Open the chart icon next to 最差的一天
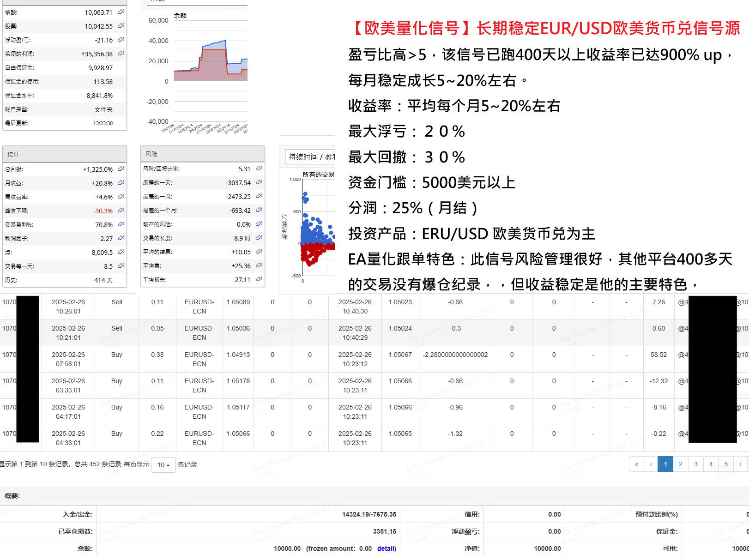749x560 pixels. click(x=259, y=183)
